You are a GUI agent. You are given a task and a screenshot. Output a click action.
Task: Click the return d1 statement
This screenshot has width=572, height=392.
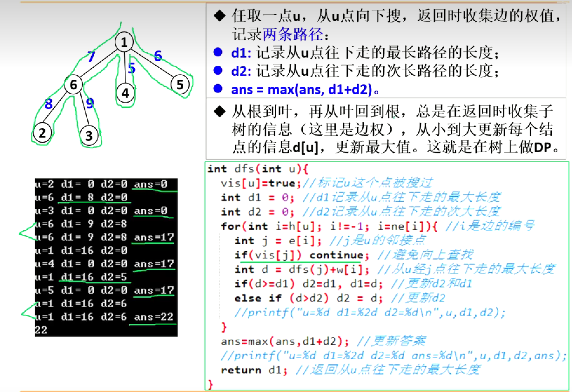point(254,369)
